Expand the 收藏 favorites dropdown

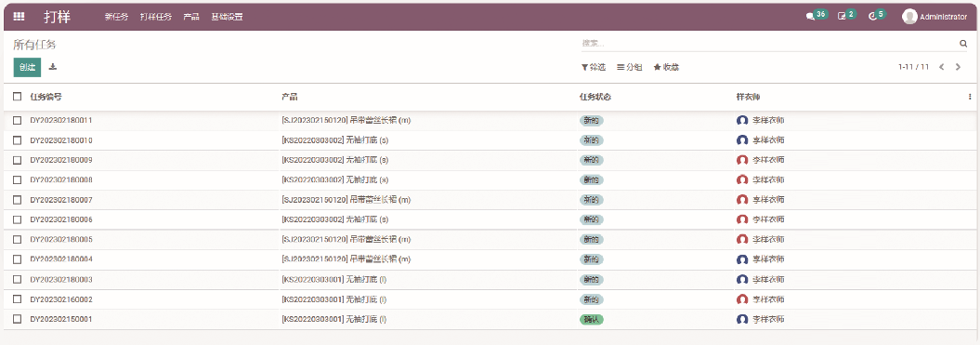(x=666, y=67)
